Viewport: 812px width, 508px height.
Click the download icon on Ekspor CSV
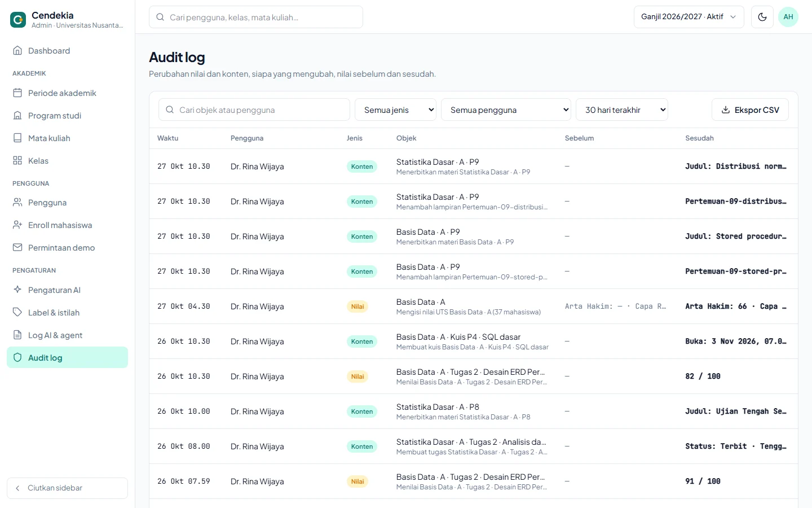[x=726, y=110]
